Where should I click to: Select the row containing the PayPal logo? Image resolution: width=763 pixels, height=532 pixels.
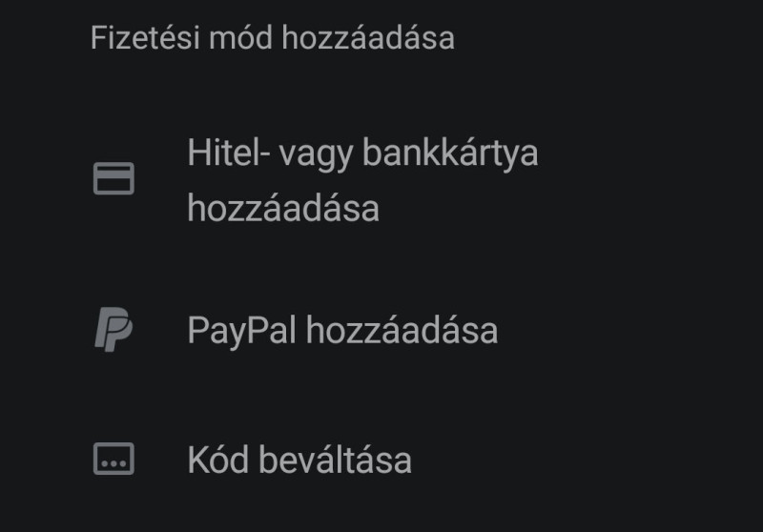coord(381,330)
